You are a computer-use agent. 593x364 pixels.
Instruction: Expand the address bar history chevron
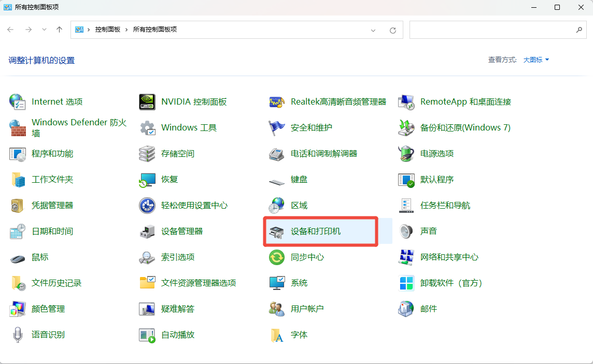click(x=373, y=30)
